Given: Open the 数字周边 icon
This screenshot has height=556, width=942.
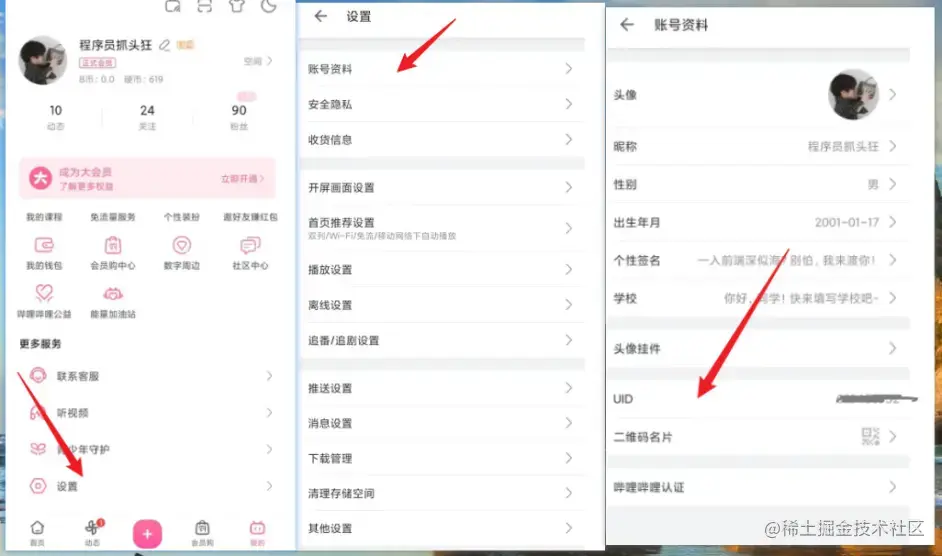Looking at the screenshot, I should (x=181, y=245).
